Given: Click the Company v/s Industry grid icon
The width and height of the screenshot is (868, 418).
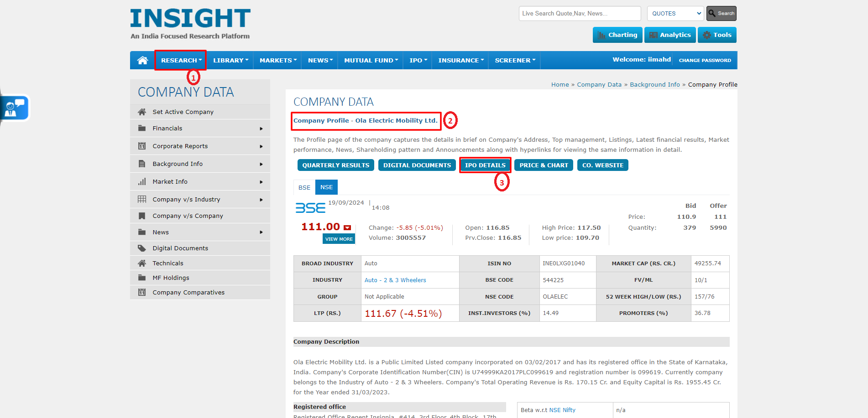Looking at the screenshot, I should tap(142, 199).
